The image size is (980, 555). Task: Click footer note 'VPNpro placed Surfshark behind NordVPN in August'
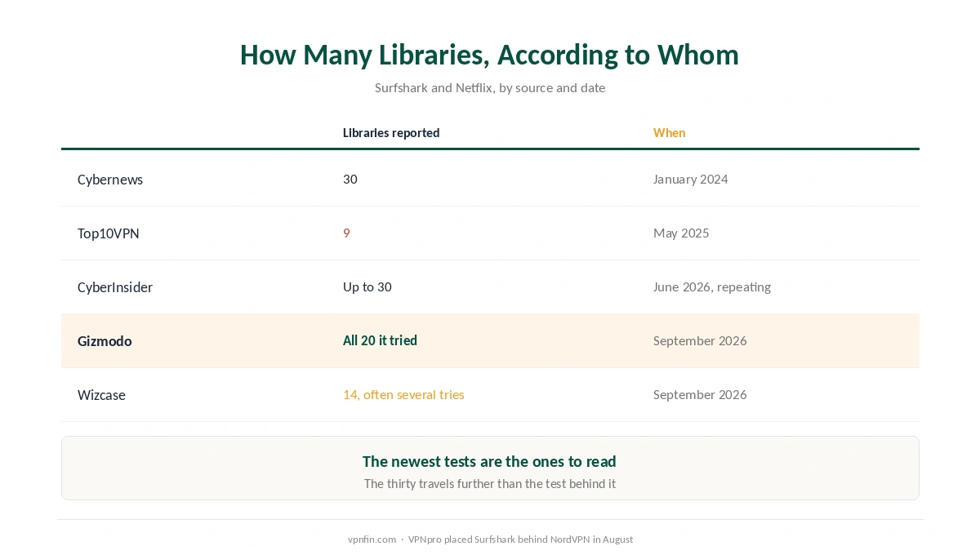(x=520, y=539)
